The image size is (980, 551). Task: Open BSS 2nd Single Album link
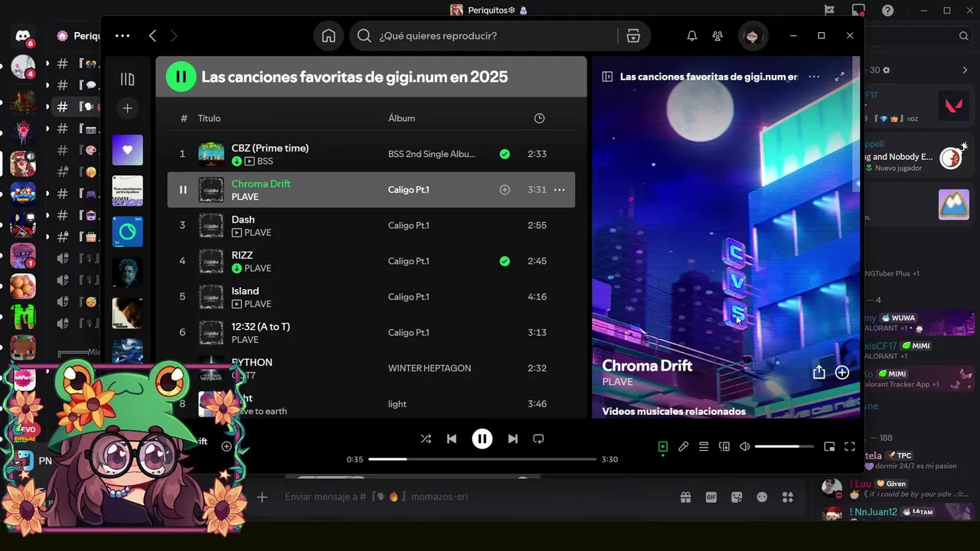[432, 154]
